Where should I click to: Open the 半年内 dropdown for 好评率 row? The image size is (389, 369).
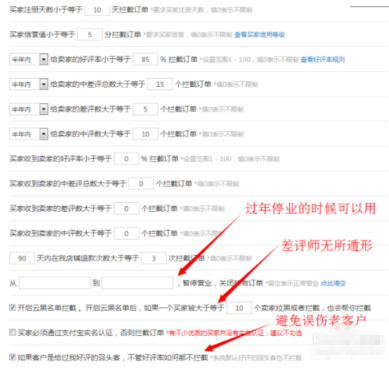coord(29,59)
